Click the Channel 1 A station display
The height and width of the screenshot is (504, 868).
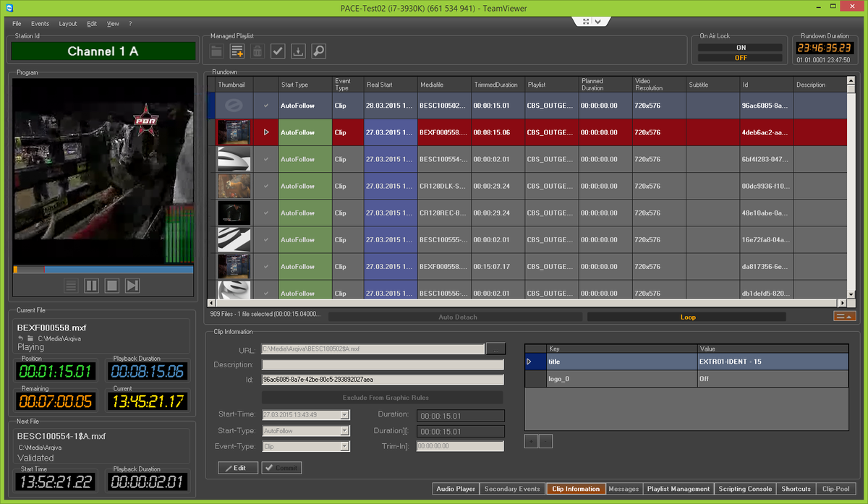(x=103, y=51)
